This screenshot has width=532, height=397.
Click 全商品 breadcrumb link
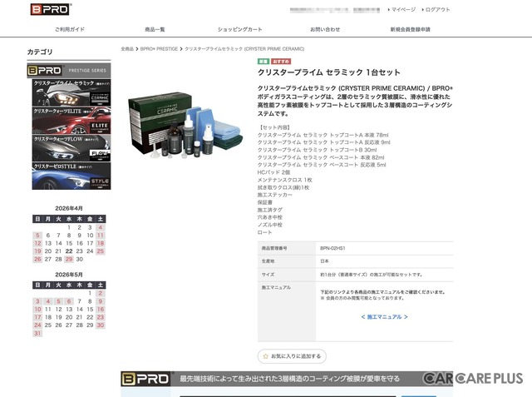(127, 49)
